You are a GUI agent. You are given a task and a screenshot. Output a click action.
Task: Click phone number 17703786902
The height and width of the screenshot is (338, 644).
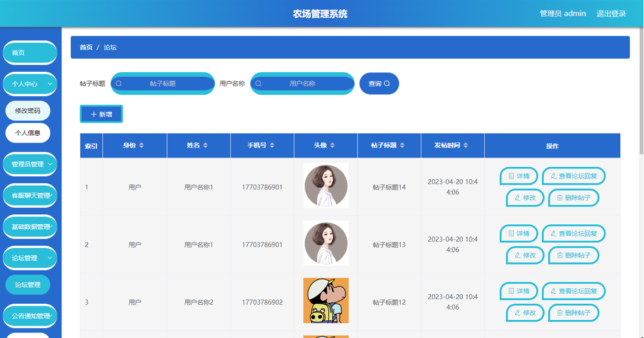262,302
